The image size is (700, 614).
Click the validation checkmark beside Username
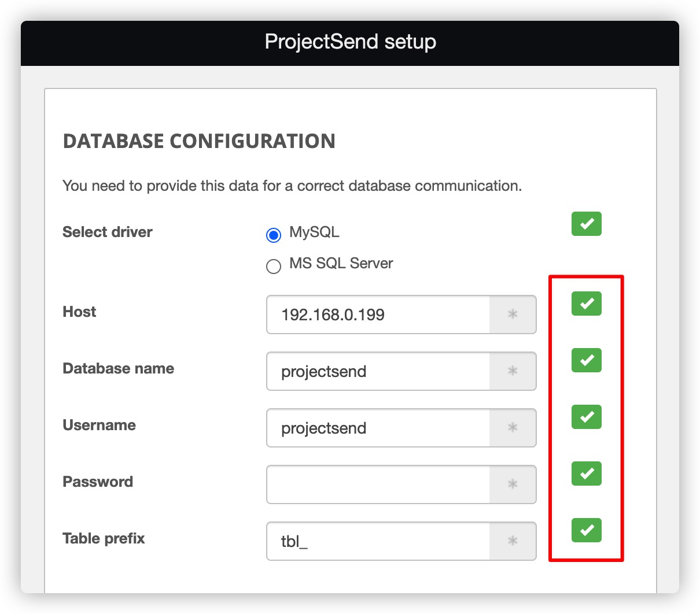point(586,417)
